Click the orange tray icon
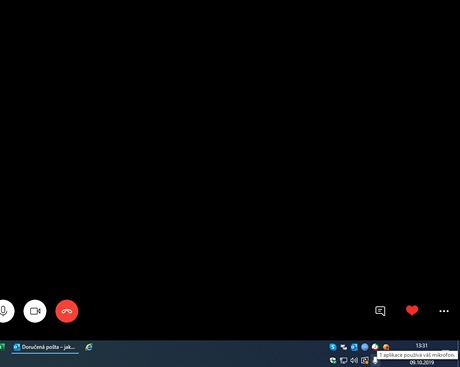Screen dimensions: 460x367 click(386, 347)
